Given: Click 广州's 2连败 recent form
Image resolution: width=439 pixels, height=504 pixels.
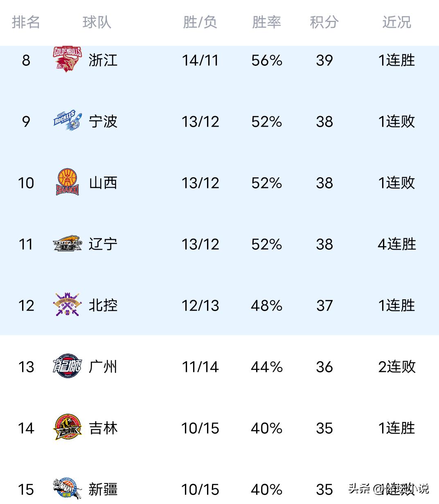Looking at the screenshot, I should (x=396, y=367).
